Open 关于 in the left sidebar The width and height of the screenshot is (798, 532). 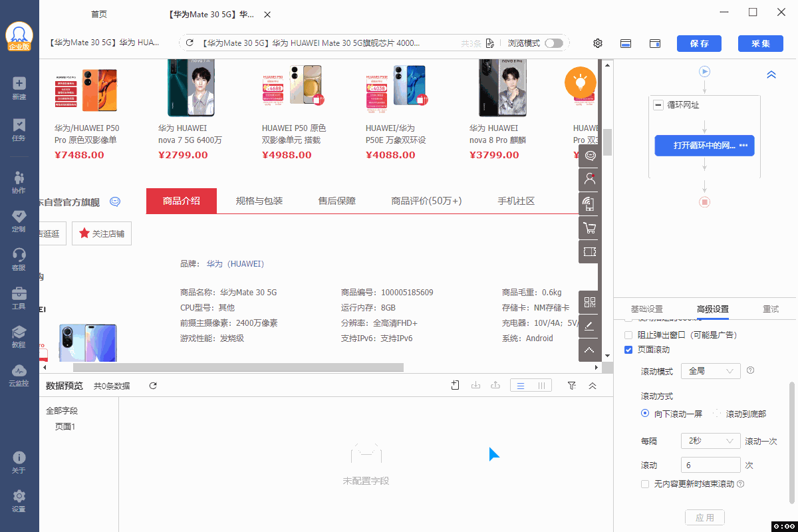coord(19,462)
